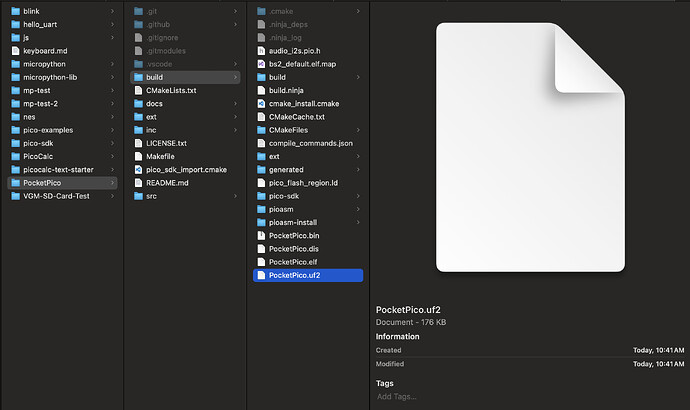Click the PocketPico.uf2 file icon
690x410 pixels.
[261, 275]
